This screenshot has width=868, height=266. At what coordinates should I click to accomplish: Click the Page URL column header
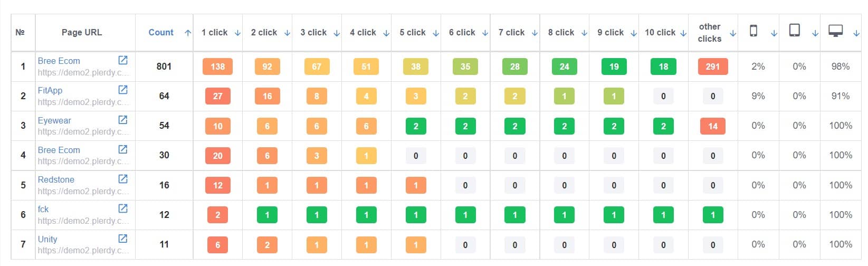82,32
